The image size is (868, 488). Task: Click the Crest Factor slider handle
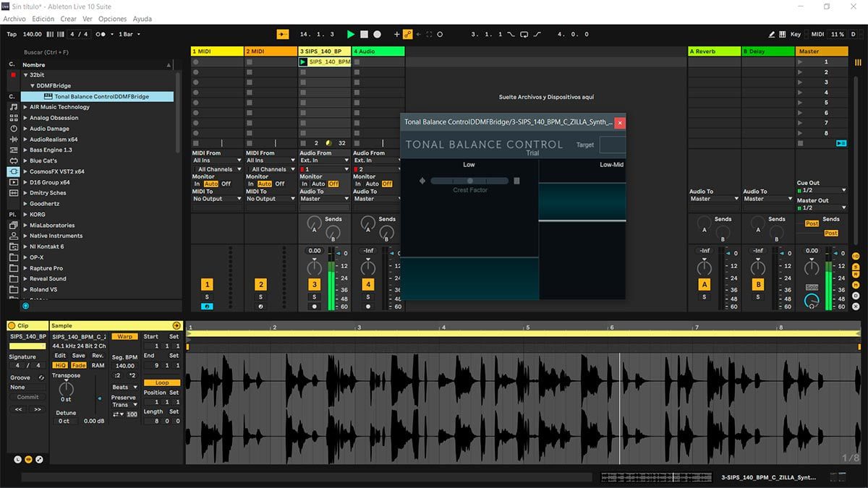(470, 181)
